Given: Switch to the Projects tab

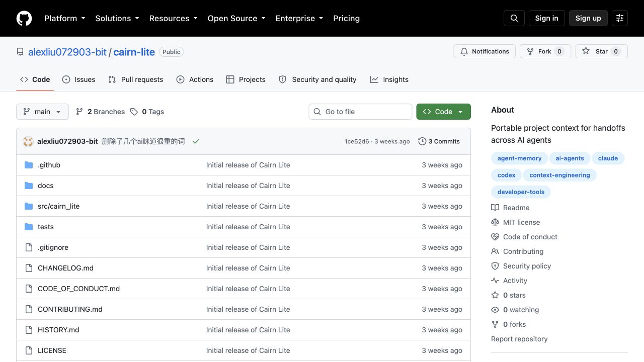Looking at the screenshot, I should (246, 79).
